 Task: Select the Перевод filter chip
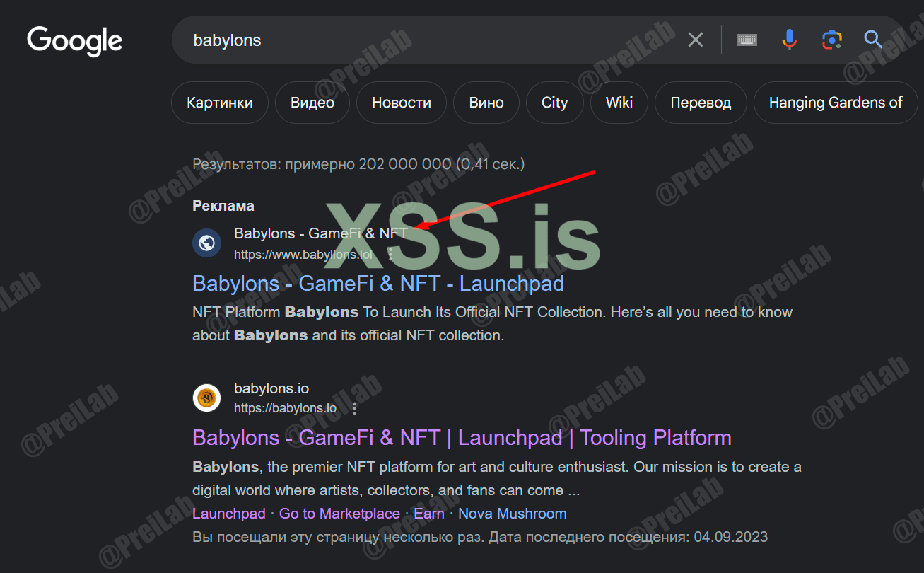701,103
